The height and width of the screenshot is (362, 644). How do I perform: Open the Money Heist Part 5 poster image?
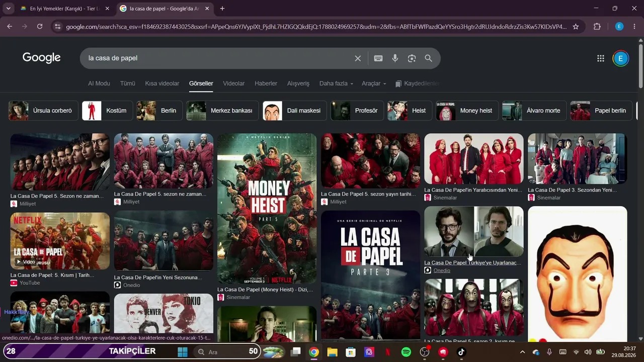click(x=267, y=208)
